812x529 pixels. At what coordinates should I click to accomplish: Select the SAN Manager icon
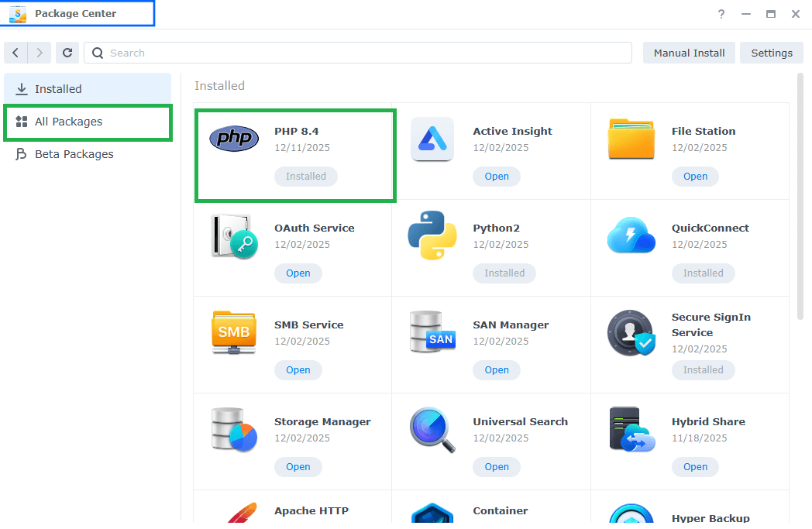click(x=432, y=332)
